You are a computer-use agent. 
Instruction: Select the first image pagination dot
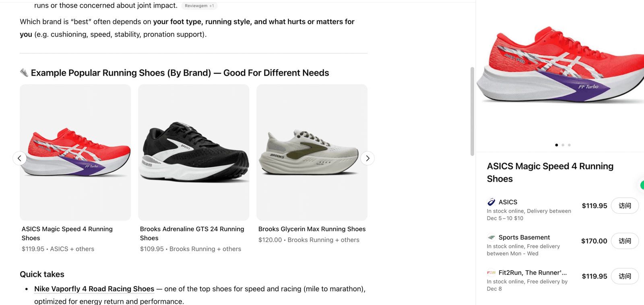pos(557,145)
